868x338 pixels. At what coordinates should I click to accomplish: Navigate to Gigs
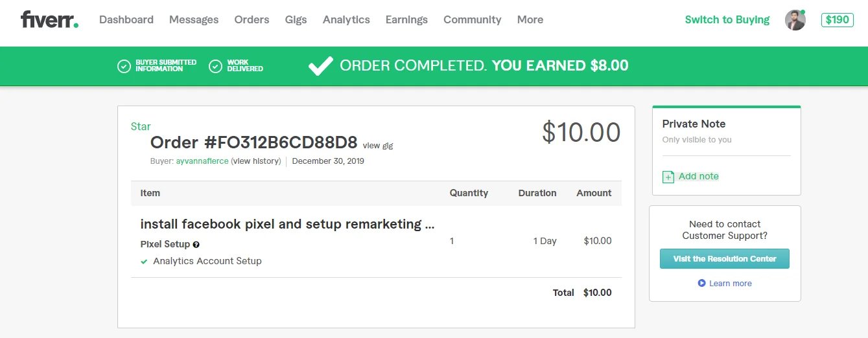pos(296,19)
